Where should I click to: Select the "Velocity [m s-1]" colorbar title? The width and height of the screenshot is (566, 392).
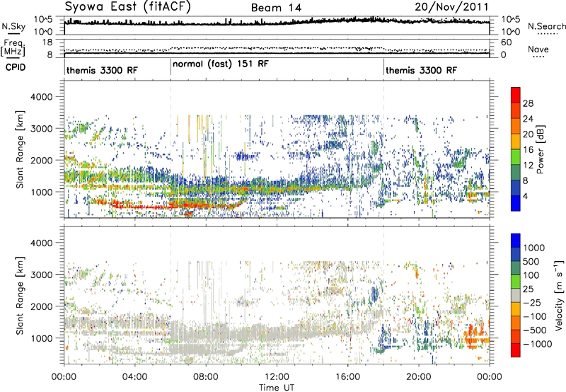[x=559, y=295]
